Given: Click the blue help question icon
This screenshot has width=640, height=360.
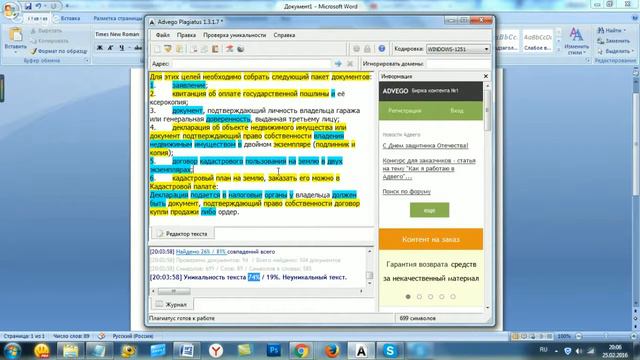Looking at the screenshot, I should click(382, 49).
